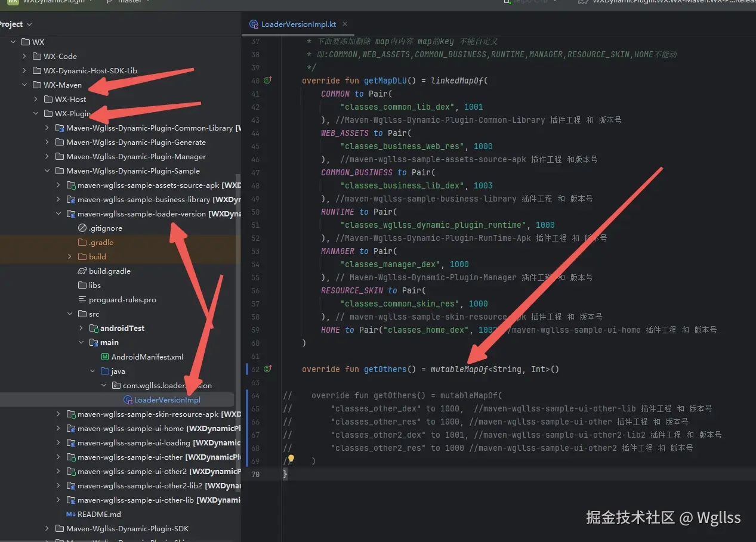756x542 pixels.
Task: Click the .gitignore file icon
Action: click(82, 228)
